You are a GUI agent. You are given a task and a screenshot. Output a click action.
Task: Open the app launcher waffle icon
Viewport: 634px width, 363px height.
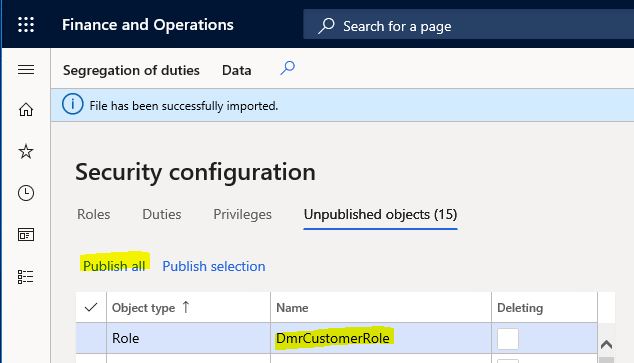point(26,25)
